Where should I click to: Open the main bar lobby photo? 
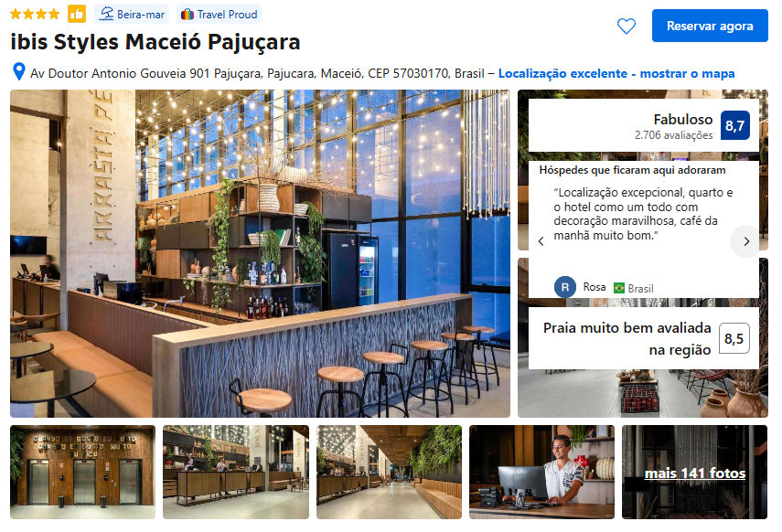click(x=260, y=253)
